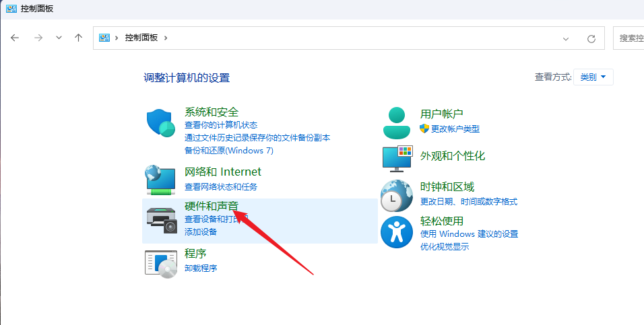The height and width of the screenshot is (325, 644).
Task: Click 查看你的计算机状态 link
Action: click(221, 124)
